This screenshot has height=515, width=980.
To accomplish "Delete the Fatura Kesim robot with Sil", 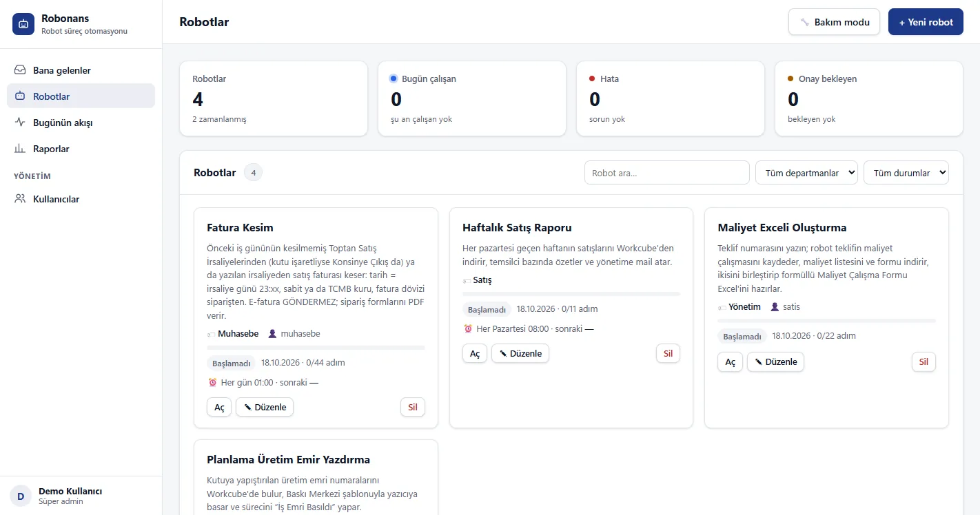I will (413, 407).
